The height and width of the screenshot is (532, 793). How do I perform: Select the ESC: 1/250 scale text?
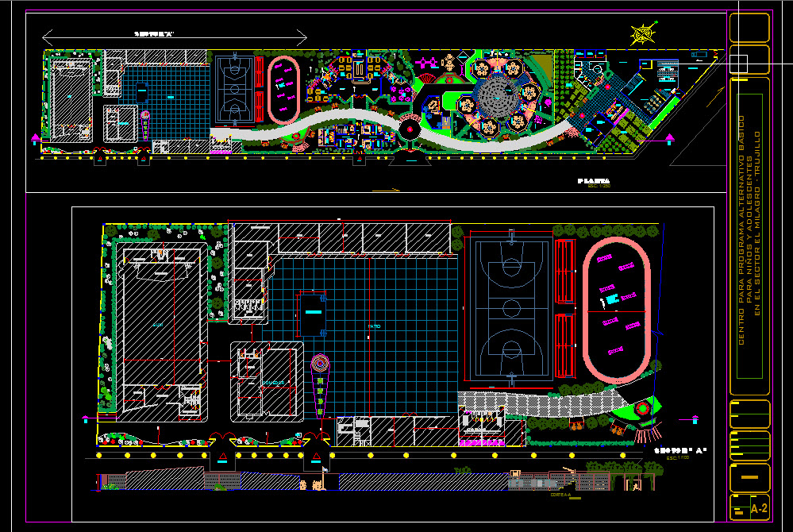[x=599, y=186]
